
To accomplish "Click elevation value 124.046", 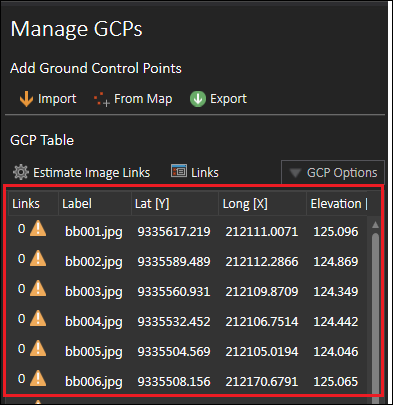I will point(336,351).
